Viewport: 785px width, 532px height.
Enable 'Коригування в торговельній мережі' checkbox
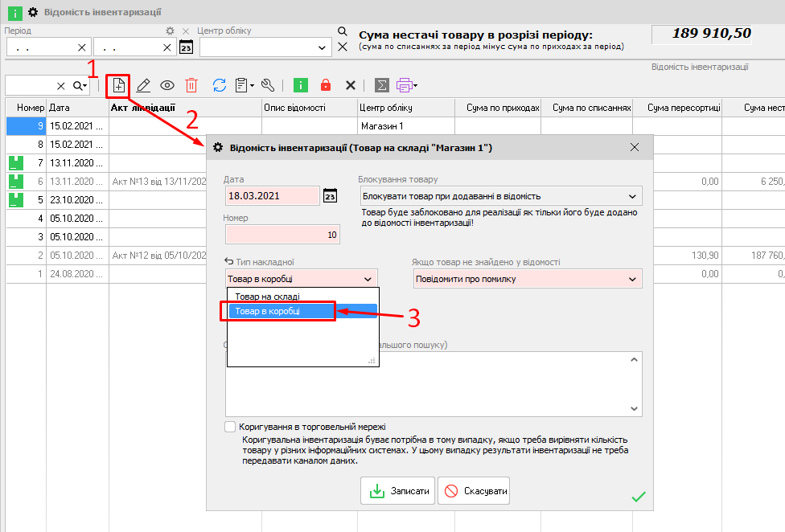click(231, 427)
